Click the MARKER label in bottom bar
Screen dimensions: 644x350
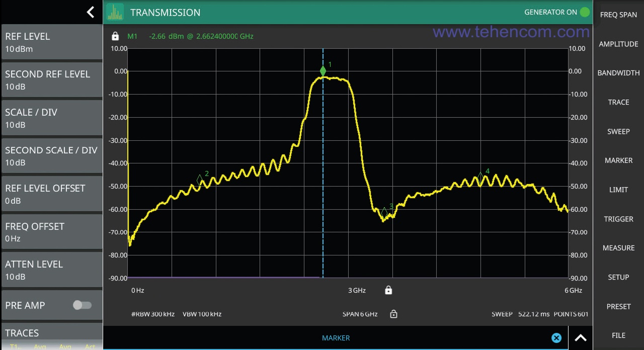[336, 338]
